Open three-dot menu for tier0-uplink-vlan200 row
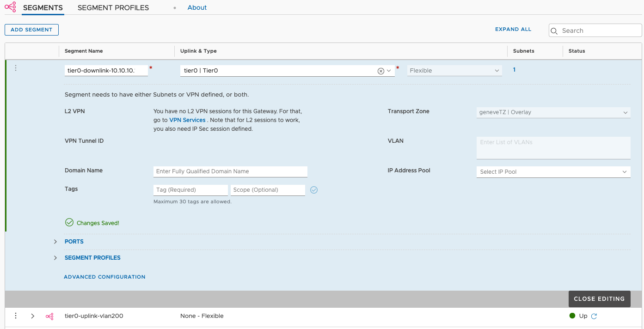The height and width of the screenshot is (329, 644). point(16,316)
